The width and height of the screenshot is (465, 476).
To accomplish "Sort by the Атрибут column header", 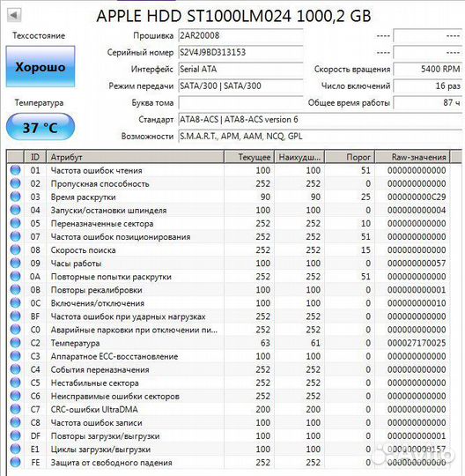I will (135, 157).
